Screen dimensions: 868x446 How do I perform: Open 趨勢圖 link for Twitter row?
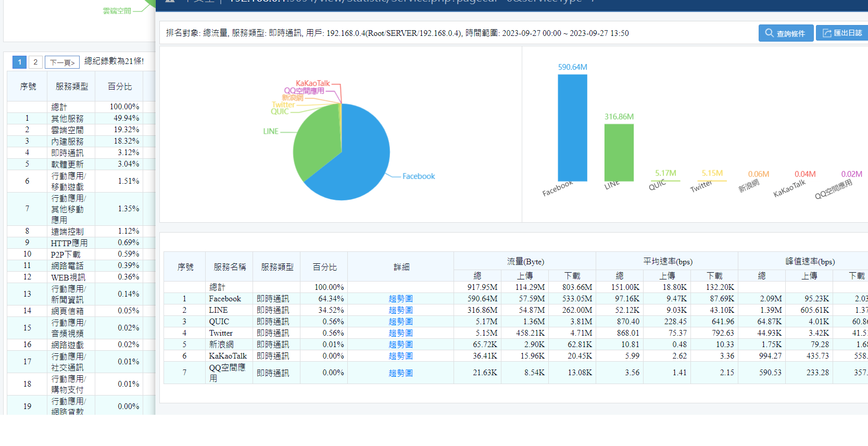(x=400, y=333)
